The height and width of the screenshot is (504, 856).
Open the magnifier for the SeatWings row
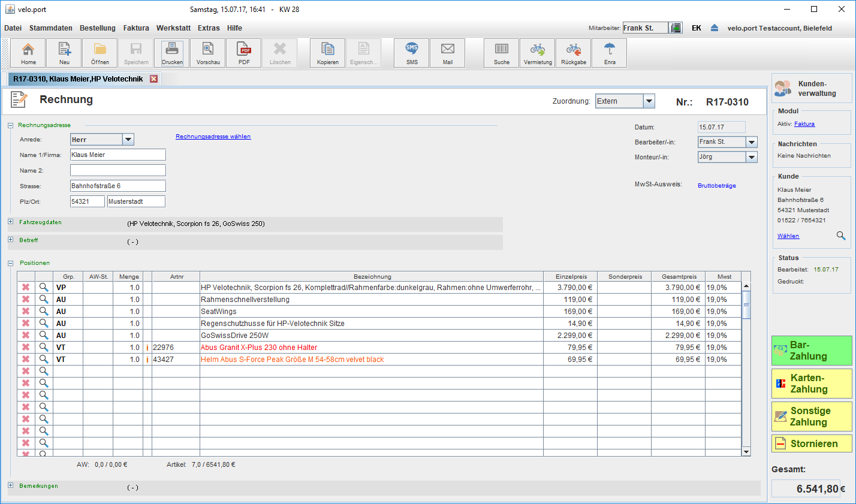[x=44, y=311]
